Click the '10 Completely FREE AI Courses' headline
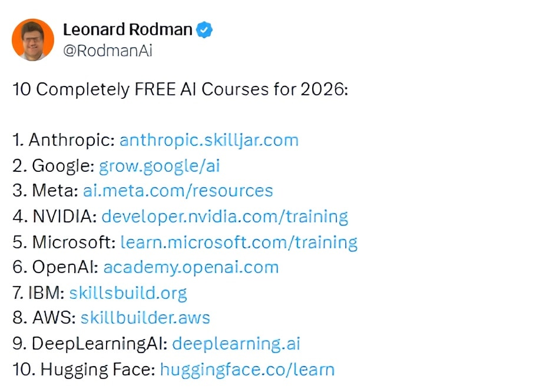This screenshot has width=556, height=392. pos(180,89)
